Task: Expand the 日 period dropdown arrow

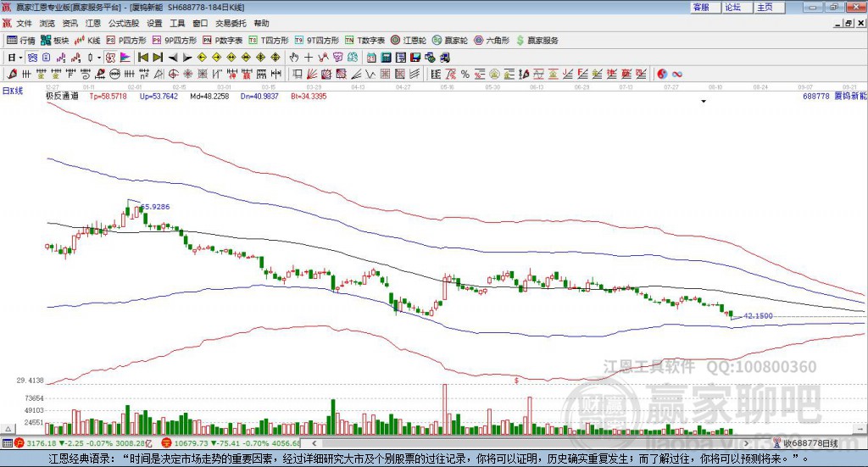Action: pyautogui.click(x=20, y=58)
